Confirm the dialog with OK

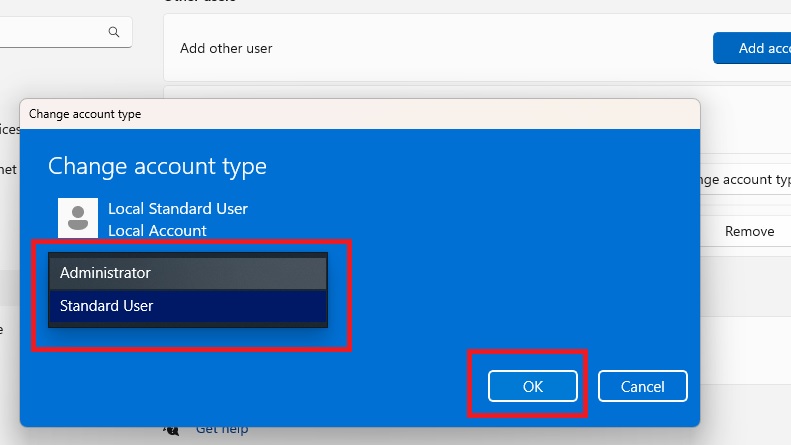[x=533, y=386]
